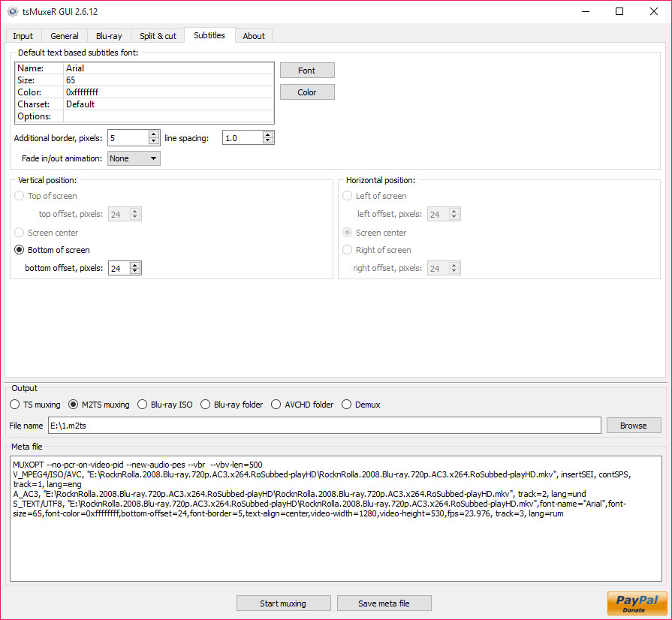Click the font Size value 65
Viewport: 672px width, 620px height.
pos(168,80)
